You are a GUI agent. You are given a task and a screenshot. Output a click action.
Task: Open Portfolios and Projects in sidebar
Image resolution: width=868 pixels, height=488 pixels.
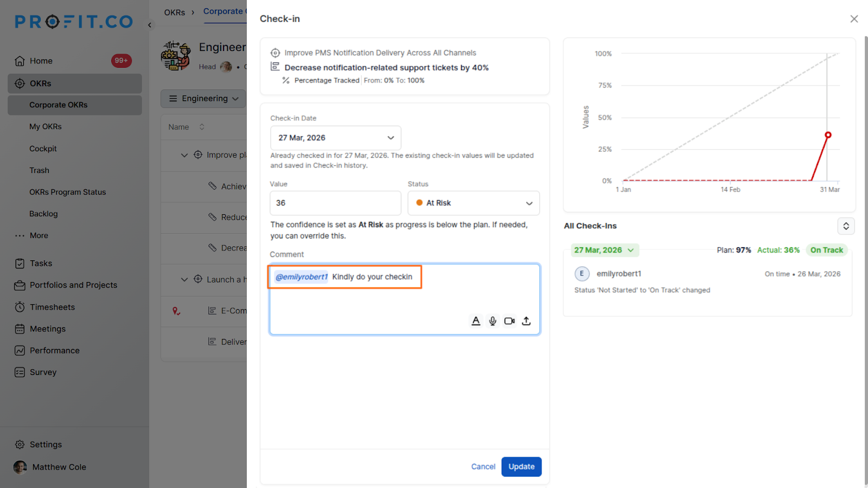click(73, 285)
